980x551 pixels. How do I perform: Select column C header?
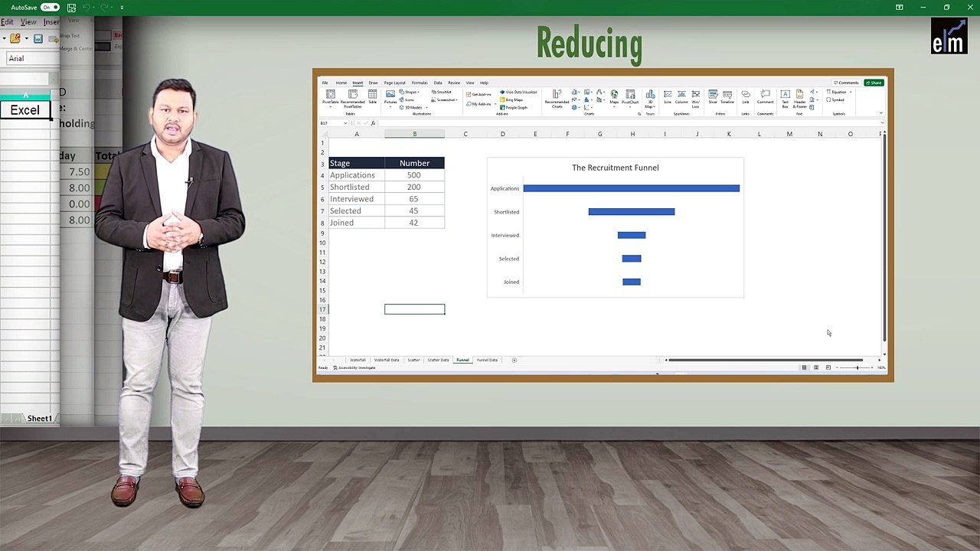pos(465,134)
